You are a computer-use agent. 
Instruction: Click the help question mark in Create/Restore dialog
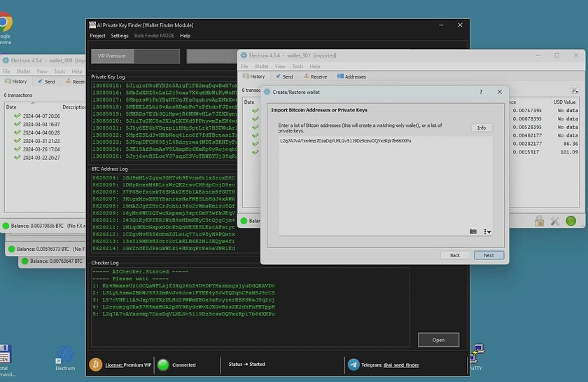(x=481, y=92)
